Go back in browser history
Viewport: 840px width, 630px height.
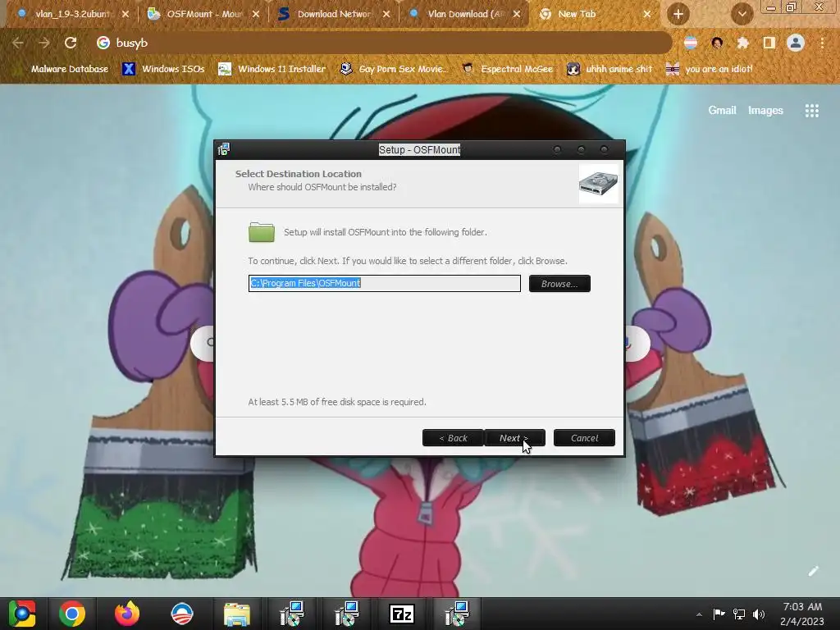(x=18, y=43)
